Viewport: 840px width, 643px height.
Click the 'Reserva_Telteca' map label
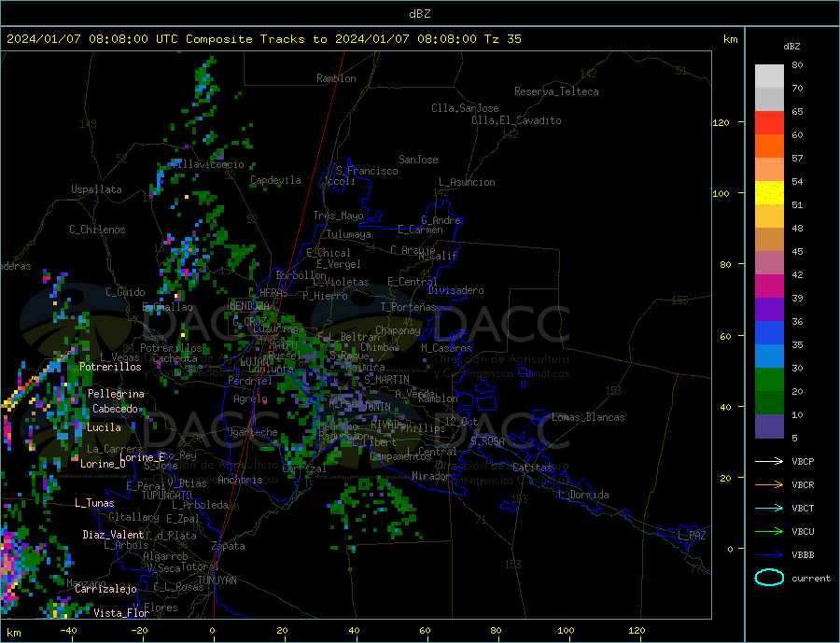[556, 91]
